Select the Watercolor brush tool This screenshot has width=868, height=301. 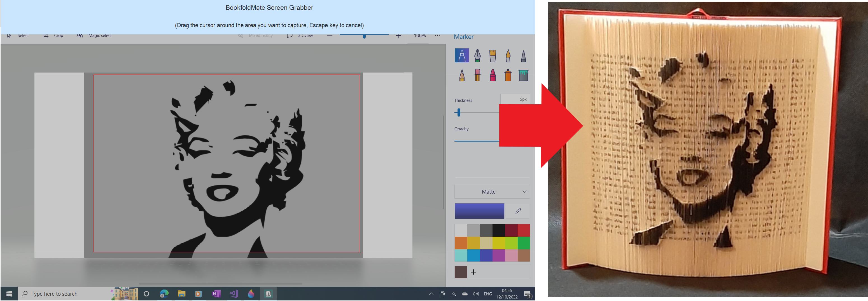pyautogui.click(x=508, y=56)
